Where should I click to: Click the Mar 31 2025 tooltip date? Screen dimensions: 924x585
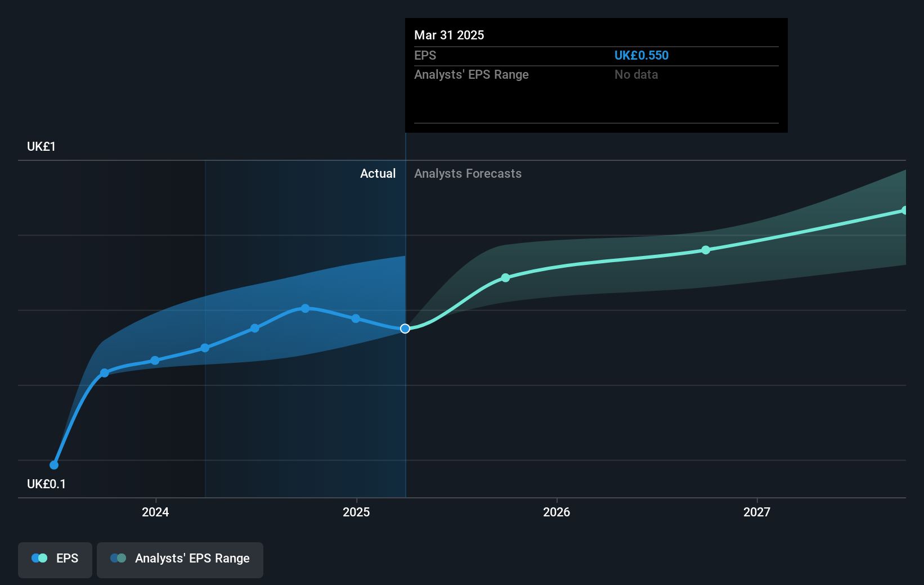(449, 35)
